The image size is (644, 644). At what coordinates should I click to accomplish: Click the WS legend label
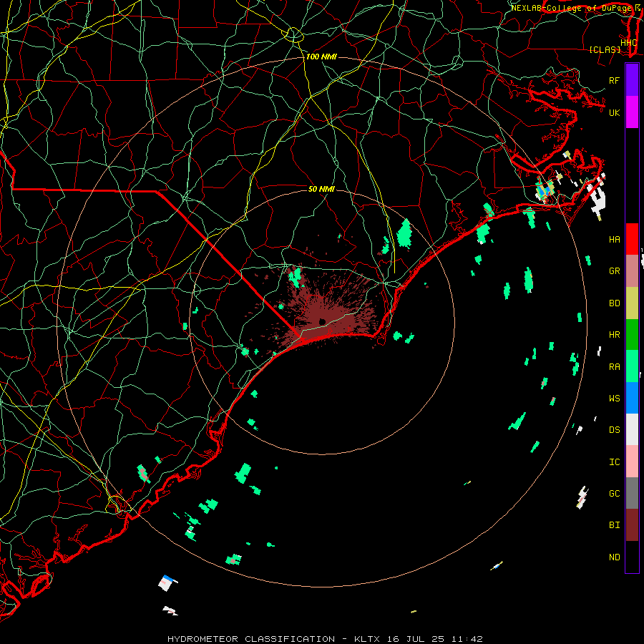tap(614, 398)
